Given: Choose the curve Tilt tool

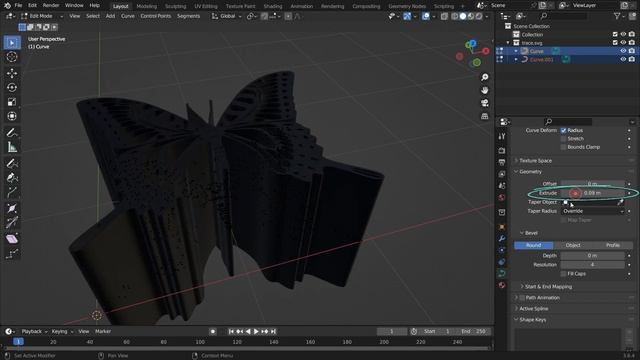Looking at the screenshot, I should pyautogui.click(x=12, y=223).
